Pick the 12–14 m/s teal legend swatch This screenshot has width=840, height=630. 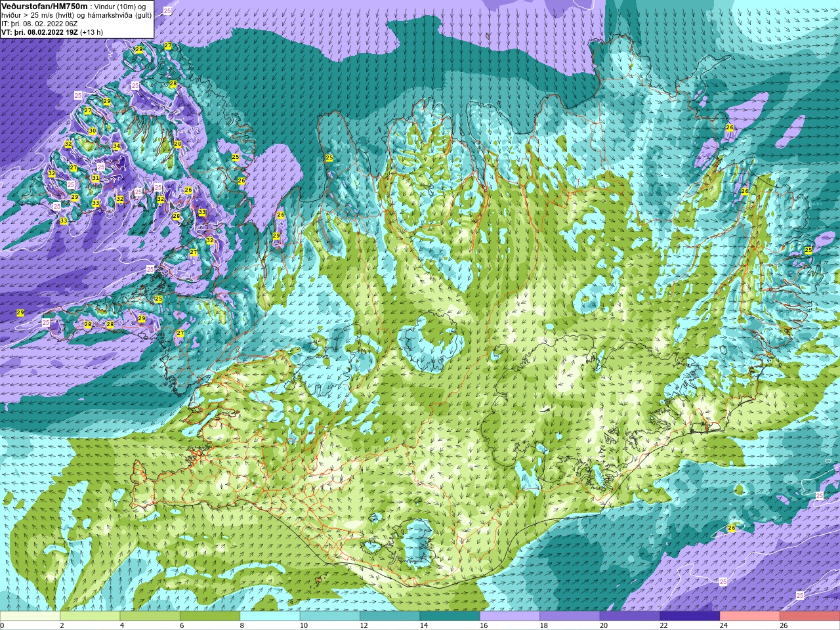pos(390,616)
